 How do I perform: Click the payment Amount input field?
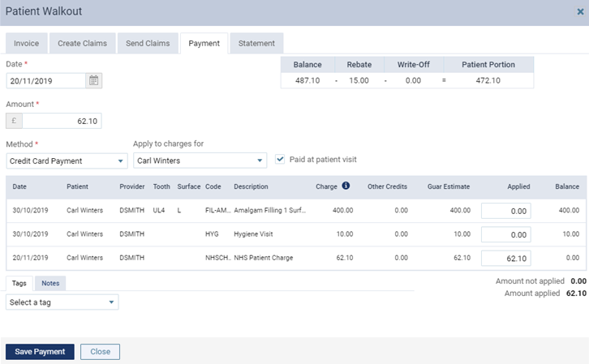click(x=62, y=121)
